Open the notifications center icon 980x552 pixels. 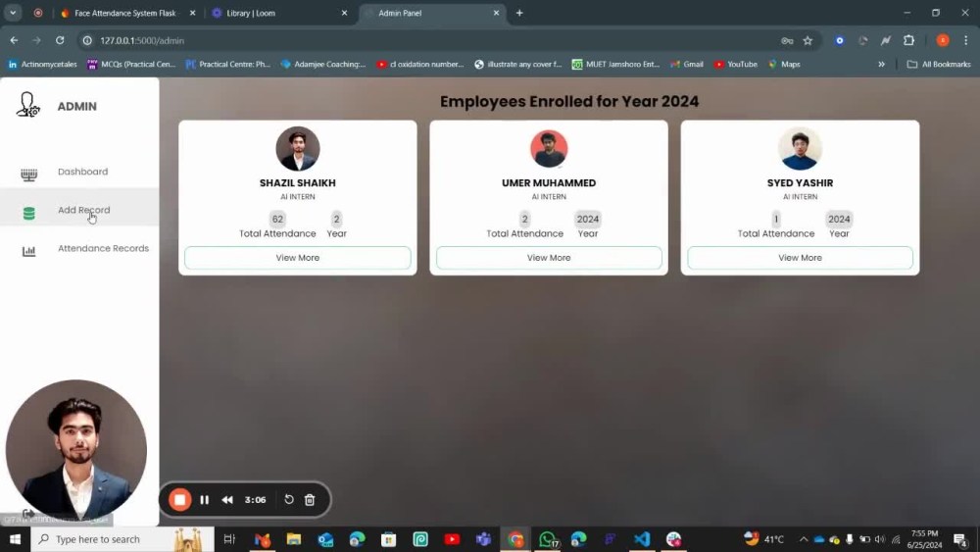pos(960,539)
